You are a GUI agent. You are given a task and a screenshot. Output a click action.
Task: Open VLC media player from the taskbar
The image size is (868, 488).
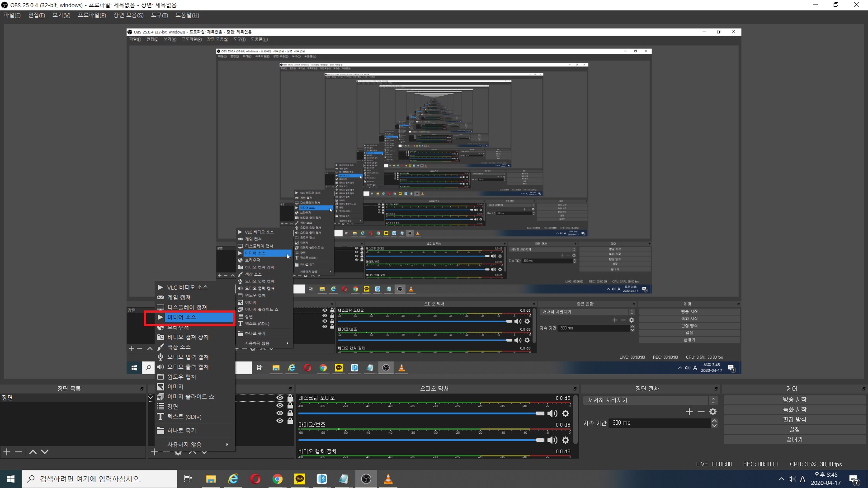point(388,479)
